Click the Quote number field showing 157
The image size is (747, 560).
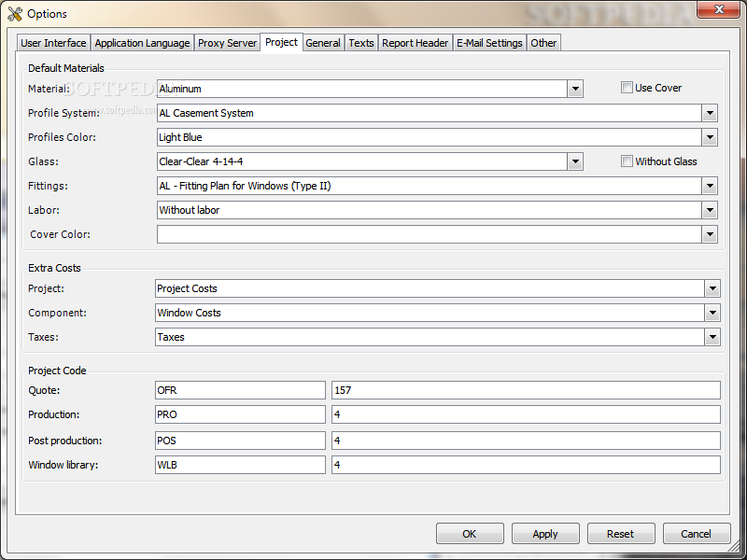click(526, 390)
